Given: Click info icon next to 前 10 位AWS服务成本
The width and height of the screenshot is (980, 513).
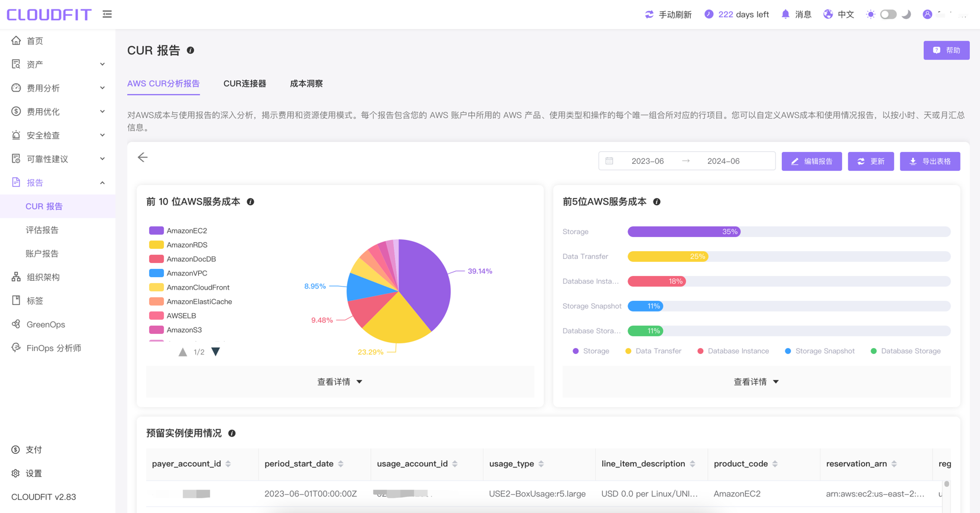Looking at the screenshot, I should [x=251, y=202].
